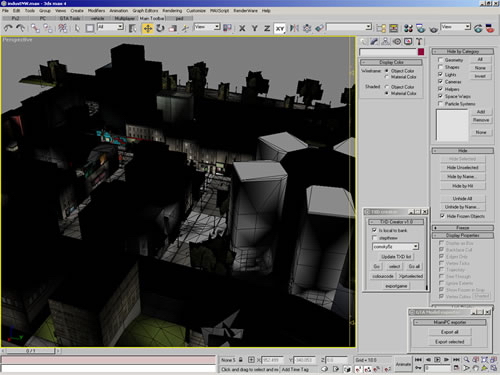Switch to the Hierarchy command panel tab
Screen dimensions: 500x375
[x=385, y=41]
